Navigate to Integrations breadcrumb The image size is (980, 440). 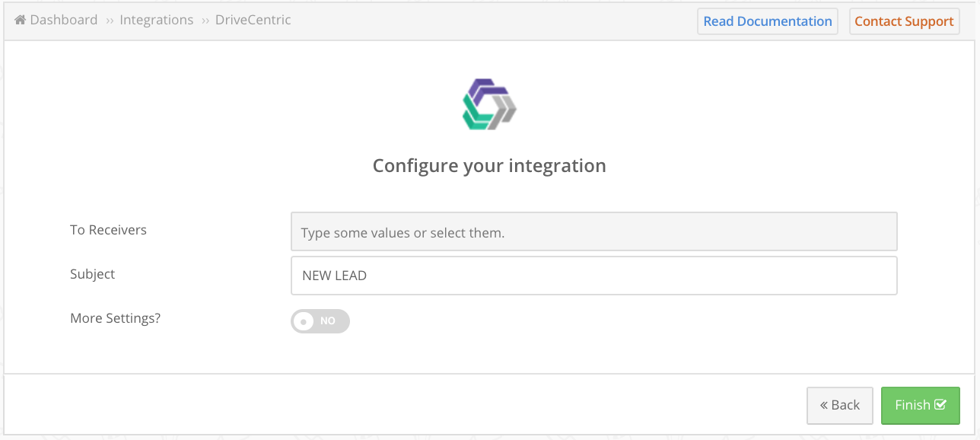tap(157, 20)
